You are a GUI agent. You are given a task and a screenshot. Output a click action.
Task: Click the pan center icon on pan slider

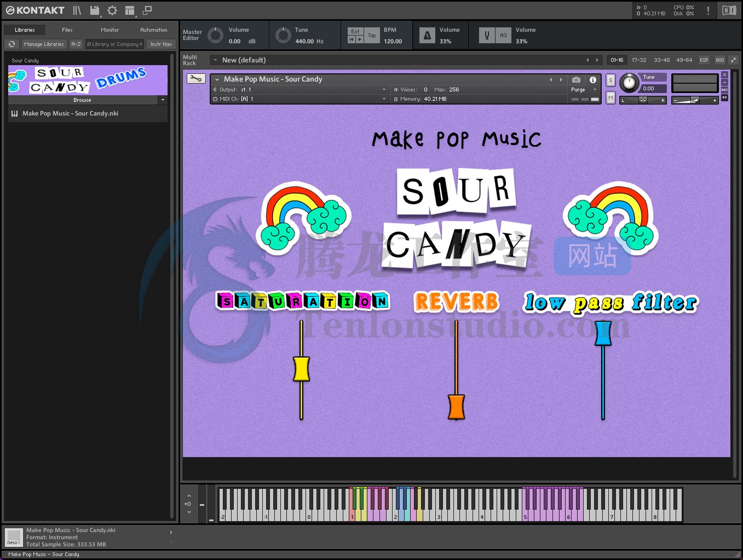tap(643, 100)
